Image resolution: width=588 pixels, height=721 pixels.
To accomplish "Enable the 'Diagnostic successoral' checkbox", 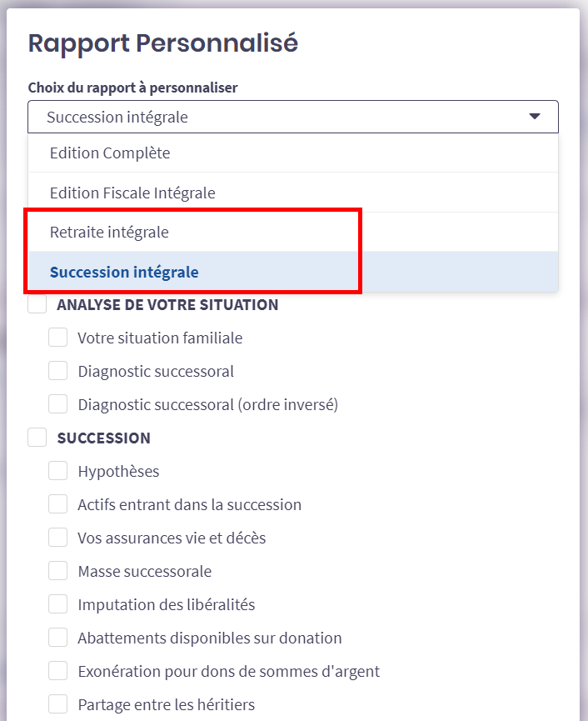I will pos(57,371).
